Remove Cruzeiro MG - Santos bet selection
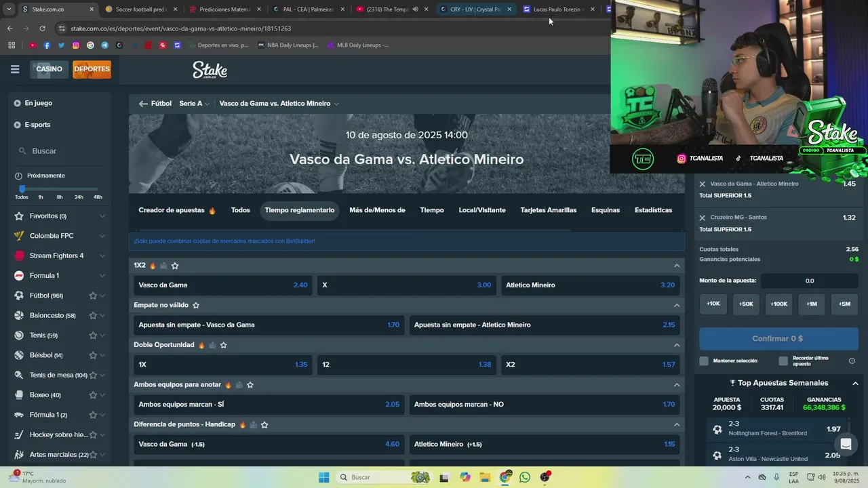Image resolution: width=868 pixels, height=488 pixels. [703, 218]
